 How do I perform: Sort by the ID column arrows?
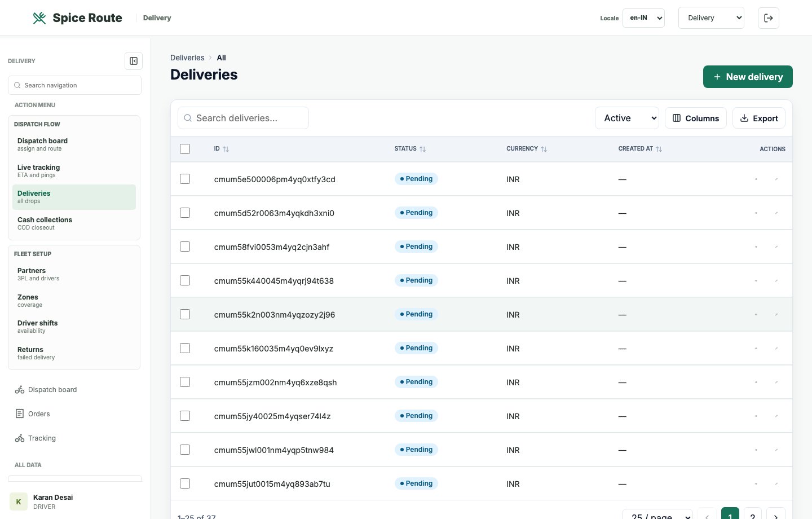tap(226, 149)
